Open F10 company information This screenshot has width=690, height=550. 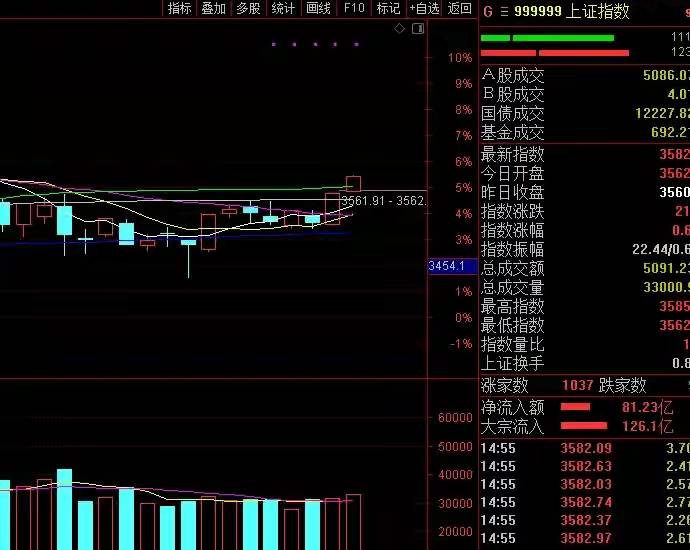coord(354,8)
